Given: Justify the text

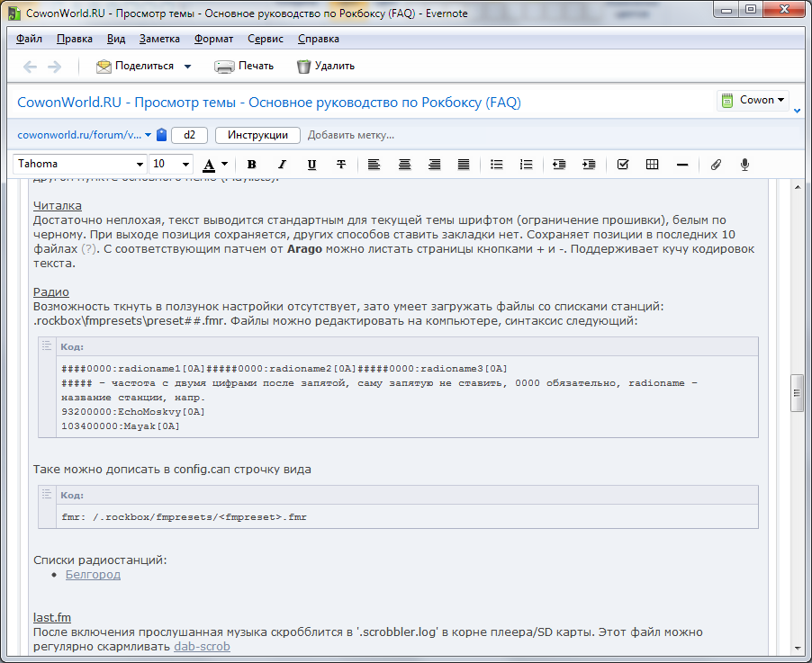Looking at the screenshot, I should pos(464,165).
